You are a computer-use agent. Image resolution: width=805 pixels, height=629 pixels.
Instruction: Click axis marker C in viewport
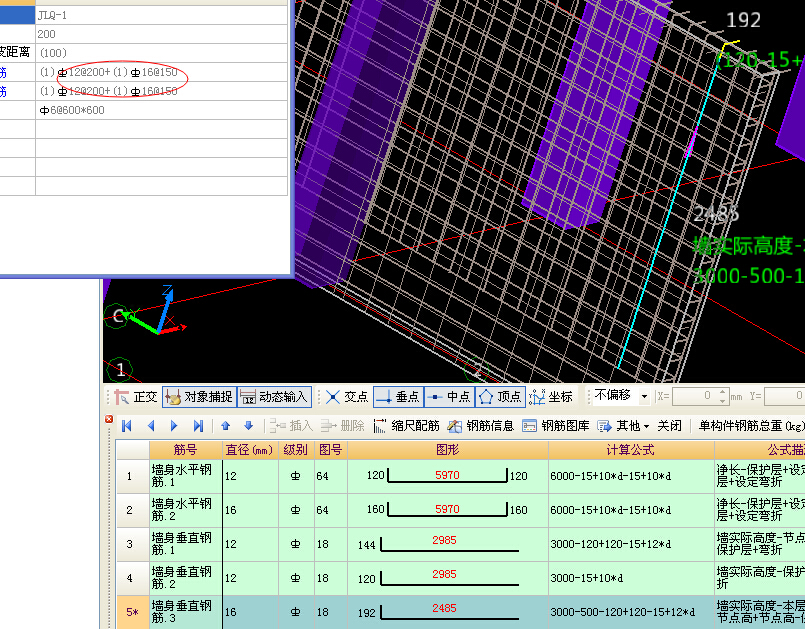pyautogui.click(x=117, y=316)
